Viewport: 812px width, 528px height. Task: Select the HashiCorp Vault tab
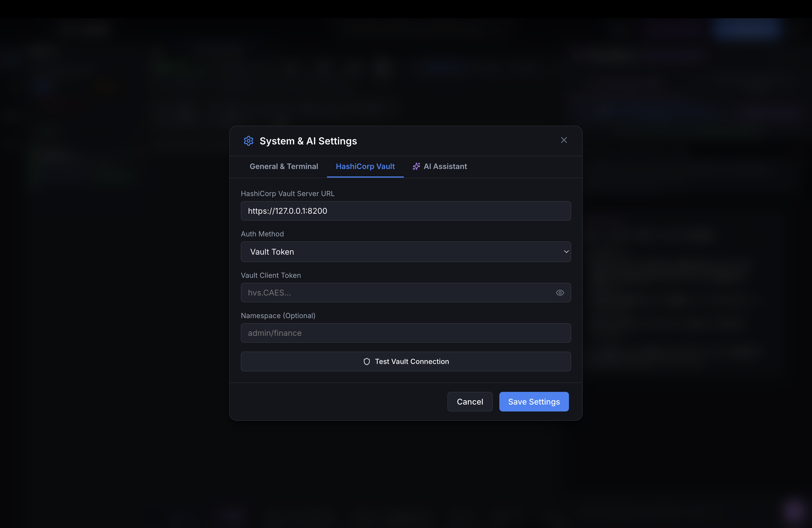365,167
